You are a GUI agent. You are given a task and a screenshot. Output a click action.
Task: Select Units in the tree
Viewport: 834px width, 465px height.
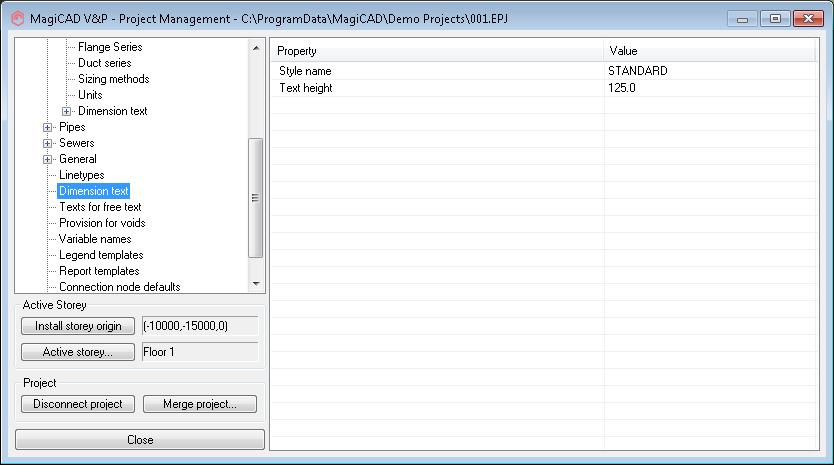coord(90,95)
